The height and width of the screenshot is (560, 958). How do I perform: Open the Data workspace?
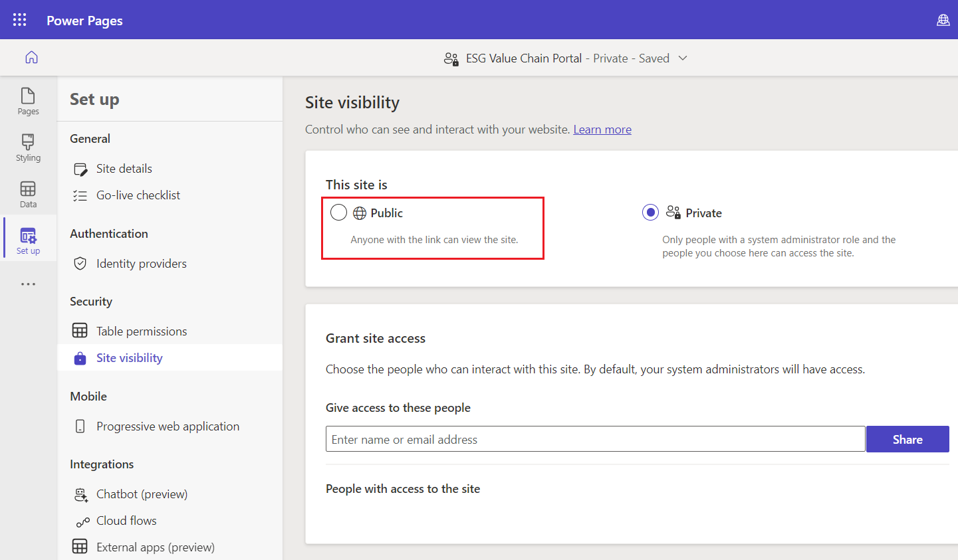click(x=28, y=194)
